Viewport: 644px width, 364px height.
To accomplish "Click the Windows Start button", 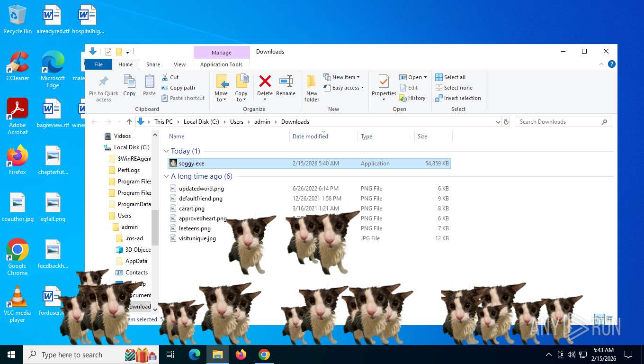I will tap(11, 355).
